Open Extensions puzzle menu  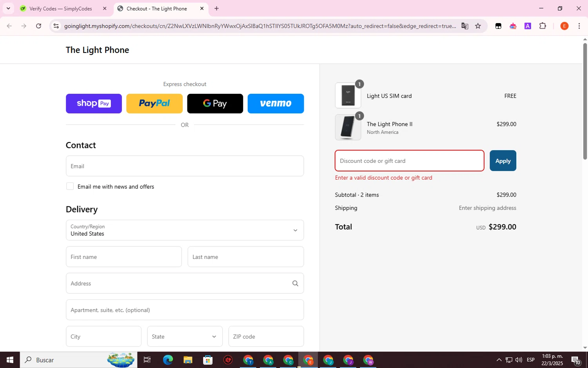click(x=543, y=26)
